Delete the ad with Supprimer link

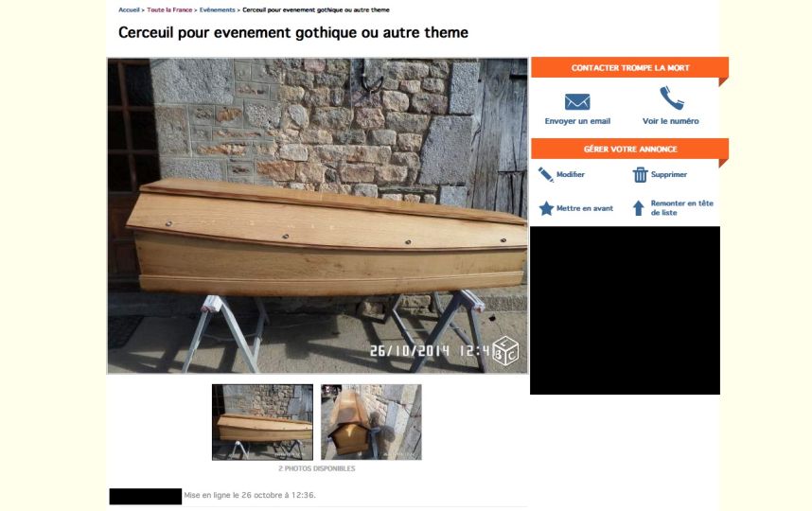click(x=669, y=174)
